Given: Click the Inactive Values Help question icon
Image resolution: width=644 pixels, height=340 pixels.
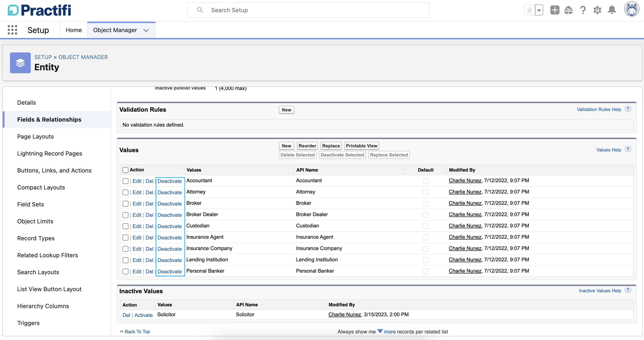Looking at the screenshot, I should click(x=628, y=290).
